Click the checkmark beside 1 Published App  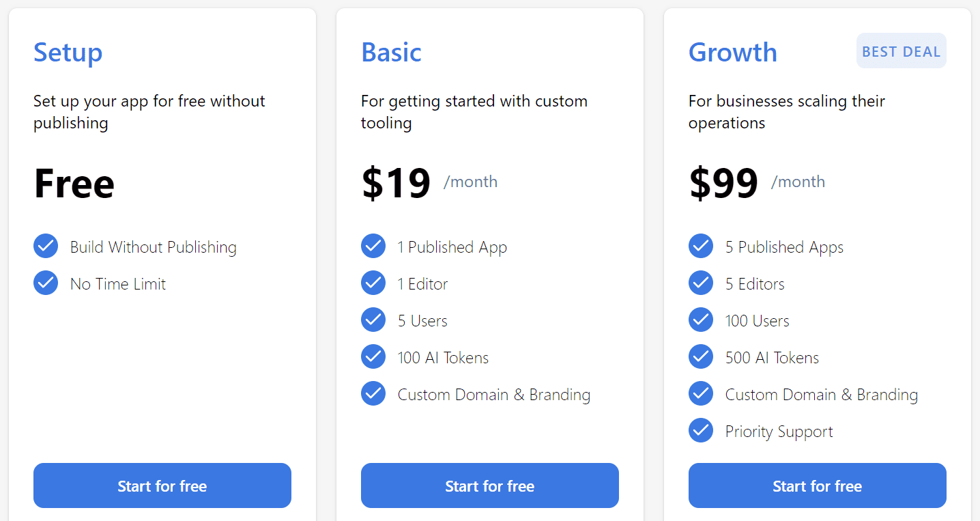[x=373, y=246]
